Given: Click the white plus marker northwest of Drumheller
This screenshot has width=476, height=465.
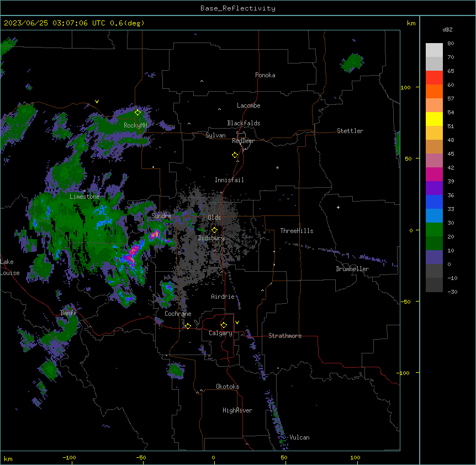Looking at the screenshot, I should click(x=338, y=207).
